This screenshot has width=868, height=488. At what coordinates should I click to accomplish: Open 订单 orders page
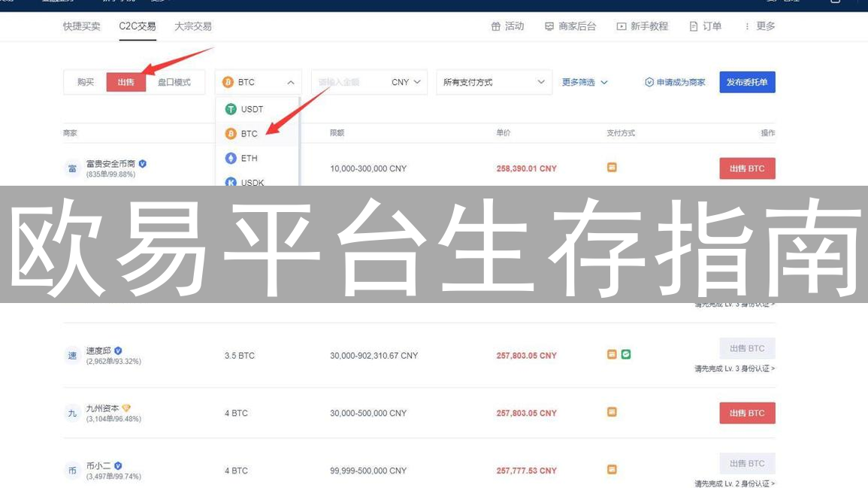705,26
